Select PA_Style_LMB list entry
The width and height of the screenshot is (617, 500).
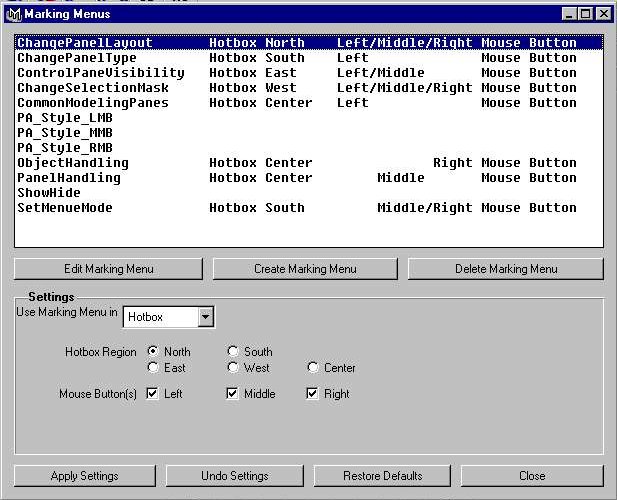[309, 118]
